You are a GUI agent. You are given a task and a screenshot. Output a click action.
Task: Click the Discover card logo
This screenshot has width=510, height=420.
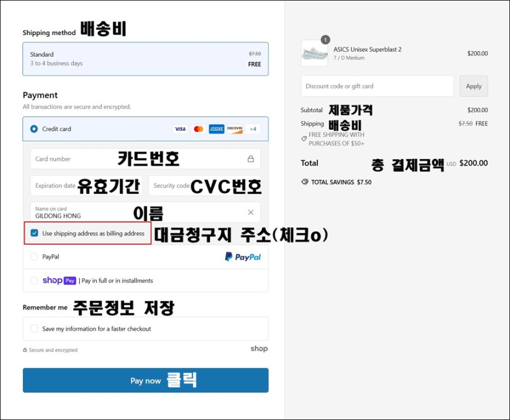point(234,129)
